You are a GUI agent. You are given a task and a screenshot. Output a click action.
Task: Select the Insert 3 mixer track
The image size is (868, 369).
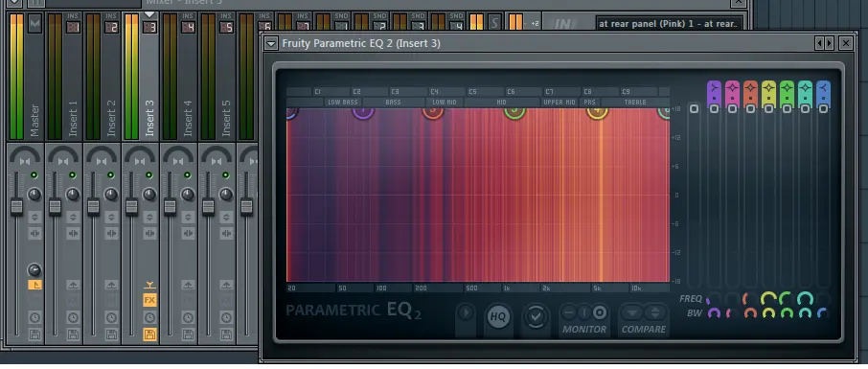click(148, 119)
